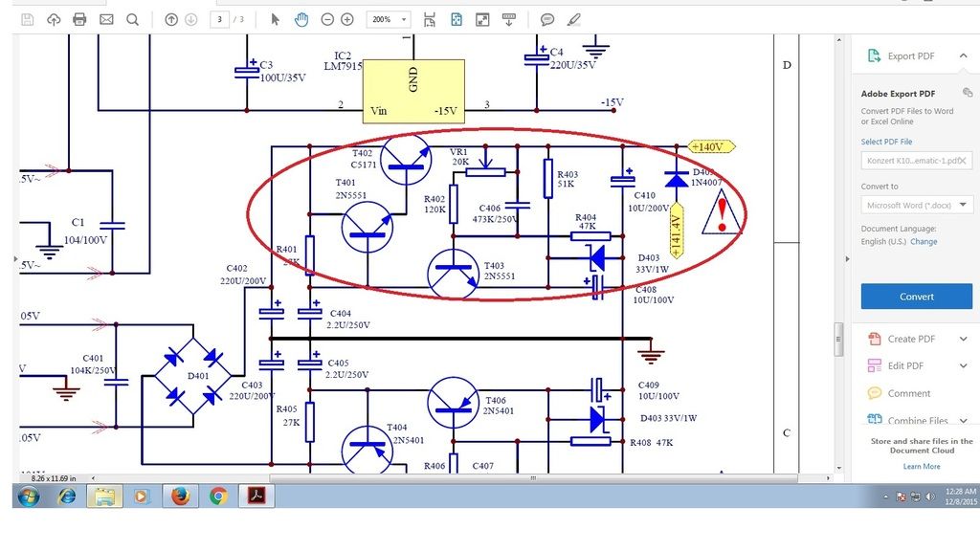Show hidden system tray icons arrow
980x551 pixels.
tap(885, 496)
